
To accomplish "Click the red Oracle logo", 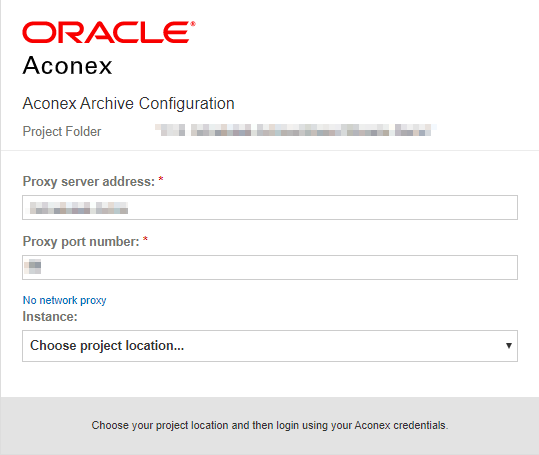I will (109, 32).
